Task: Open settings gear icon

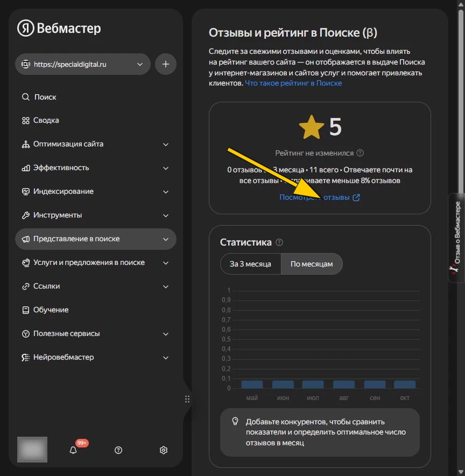Action: pyautogui.click(x=164, y=450)
